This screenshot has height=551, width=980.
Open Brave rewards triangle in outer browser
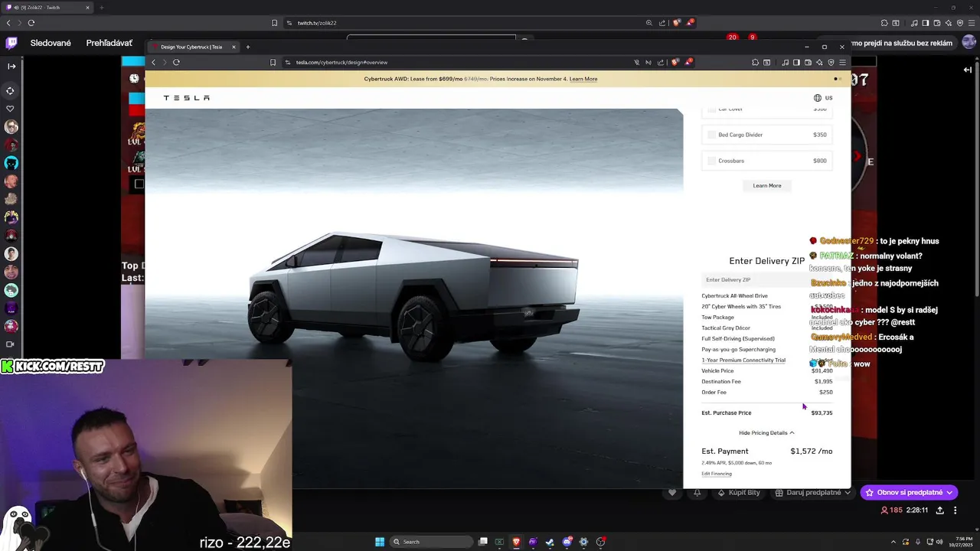click(x=690, y=23)
